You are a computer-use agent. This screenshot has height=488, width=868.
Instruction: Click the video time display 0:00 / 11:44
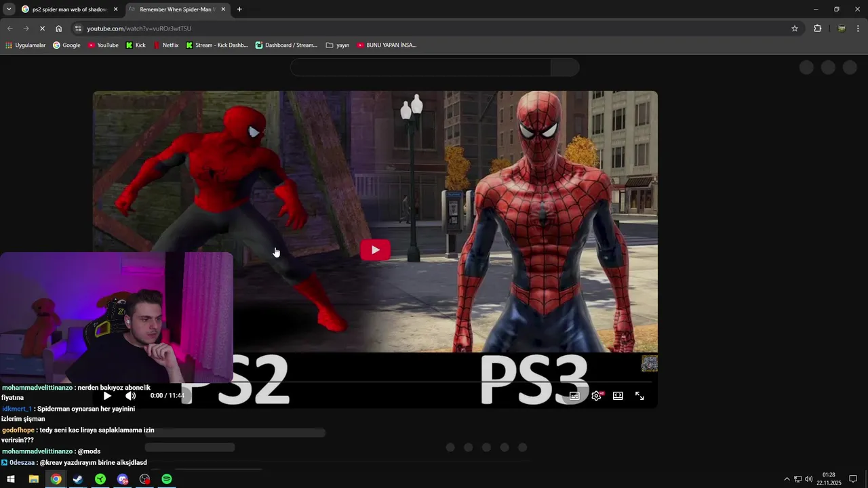[x=167, y=396]
